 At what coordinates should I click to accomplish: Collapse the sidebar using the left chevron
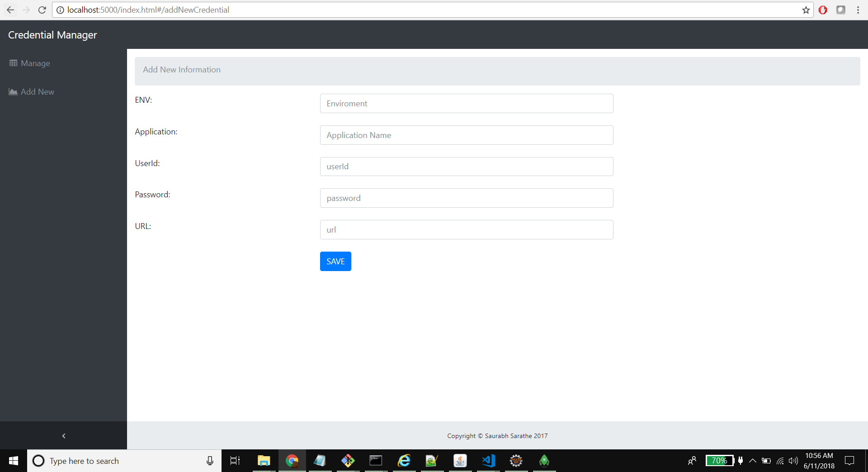pyautogui.click(x=63, y=435)
